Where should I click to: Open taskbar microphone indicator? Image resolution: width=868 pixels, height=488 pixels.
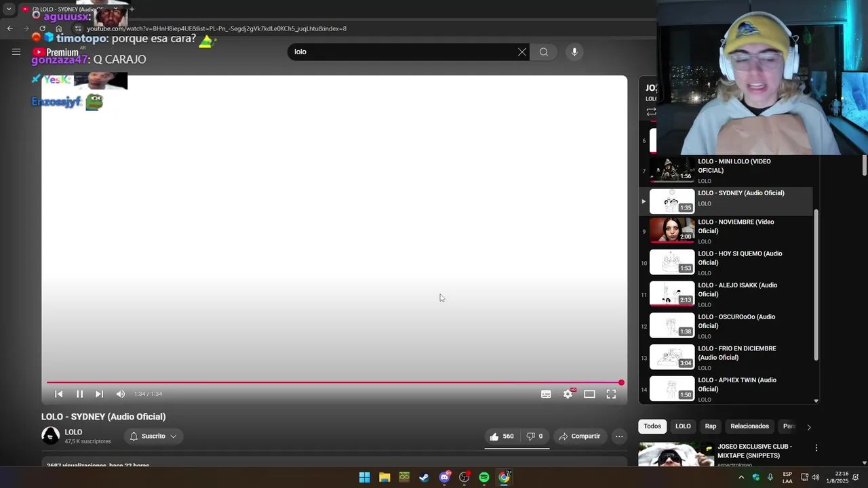770,477
